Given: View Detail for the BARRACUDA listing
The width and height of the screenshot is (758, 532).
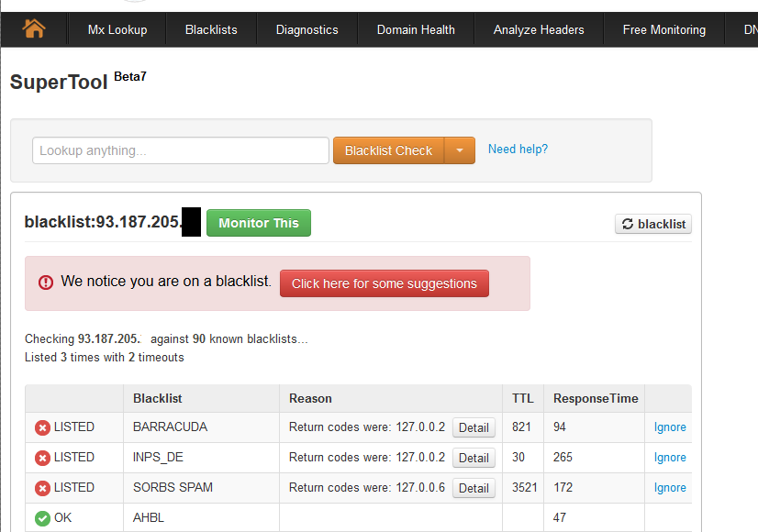Looking at the screenshot, I should [474, 427].
